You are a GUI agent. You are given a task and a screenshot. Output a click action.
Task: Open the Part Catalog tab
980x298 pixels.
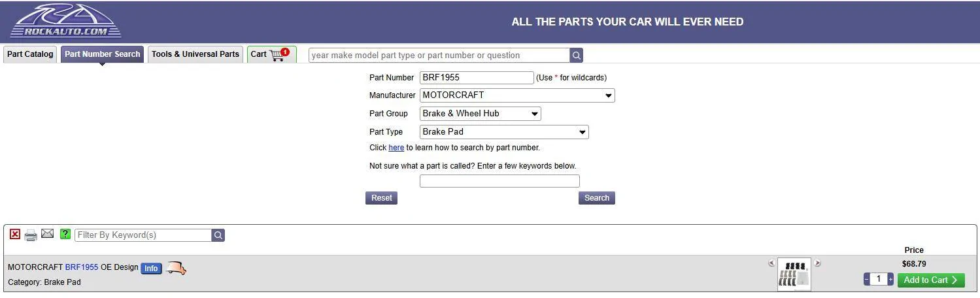click(30, 54)
